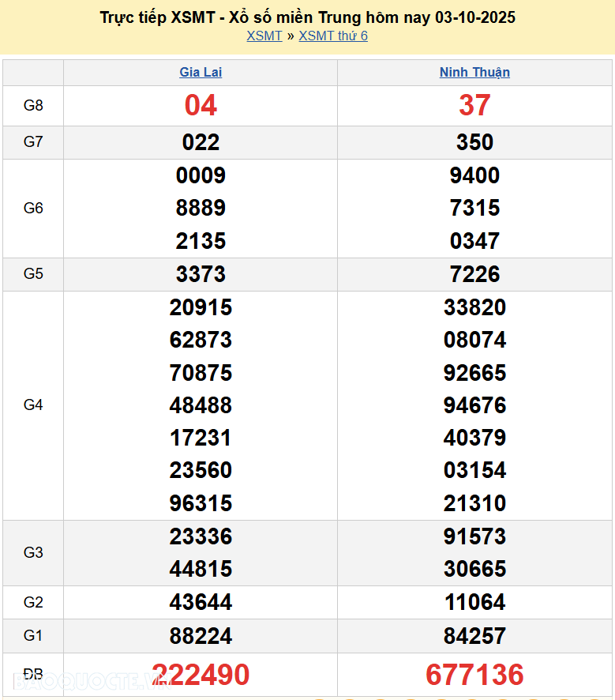Open the Ninh Thuận province link
The height and width of the screenshot is (700, 615).
click(474, 72)
